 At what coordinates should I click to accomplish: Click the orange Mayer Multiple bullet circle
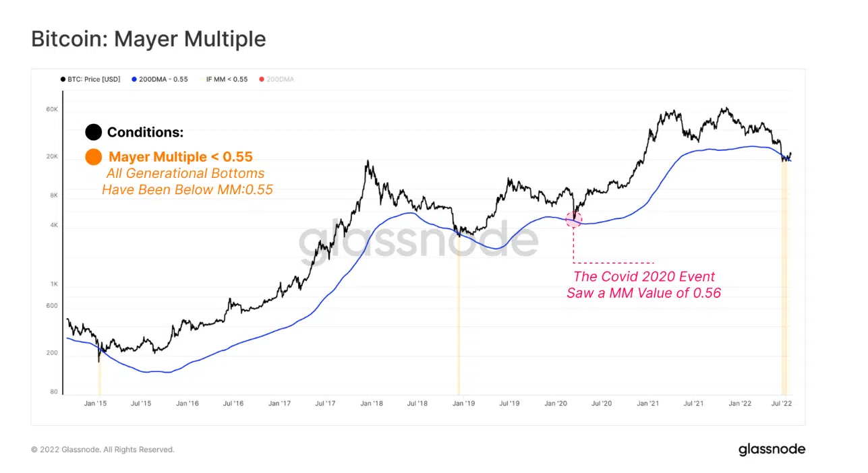coord(94,157)
